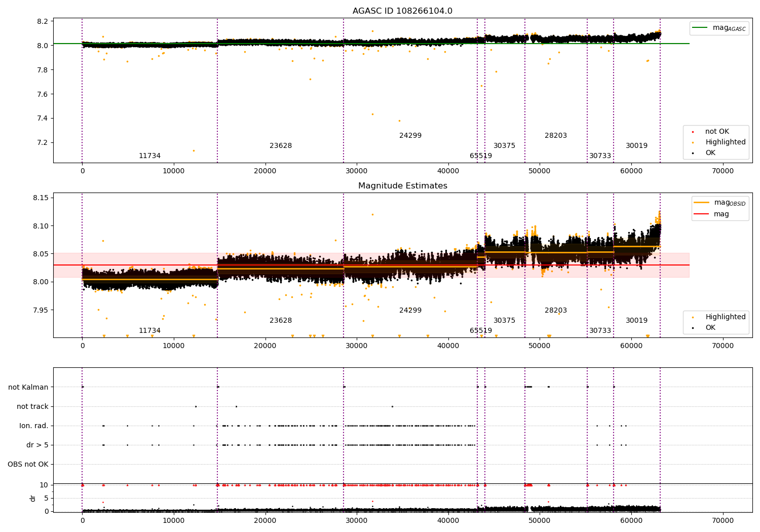
Task: Click obsid label 28203 in Magnitude Estimates plot
Action: click(556, 311)
